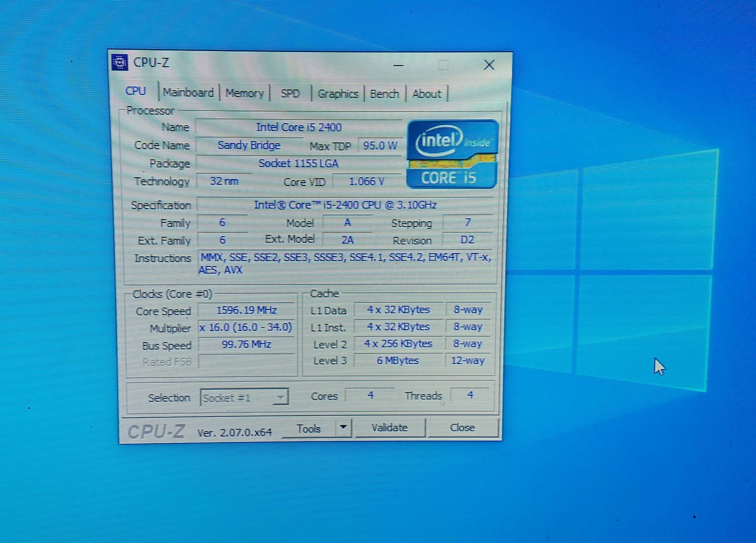This screenshot has height=543, width=756.
Task: Click the multiplier value 'x 16.0 (16.0 - 34.0)'
Action: click(246, 327)
